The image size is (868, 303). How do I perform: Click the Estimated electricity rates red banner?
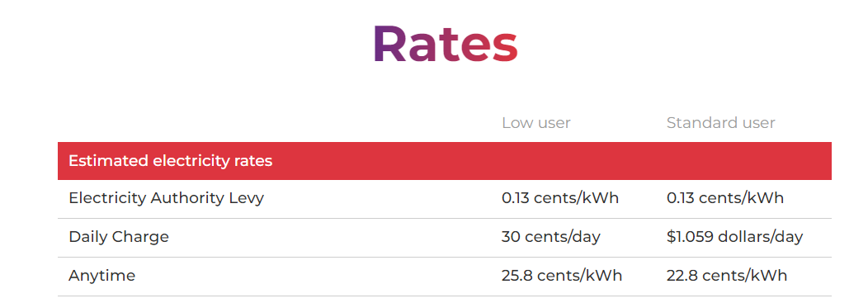point(445,161)
